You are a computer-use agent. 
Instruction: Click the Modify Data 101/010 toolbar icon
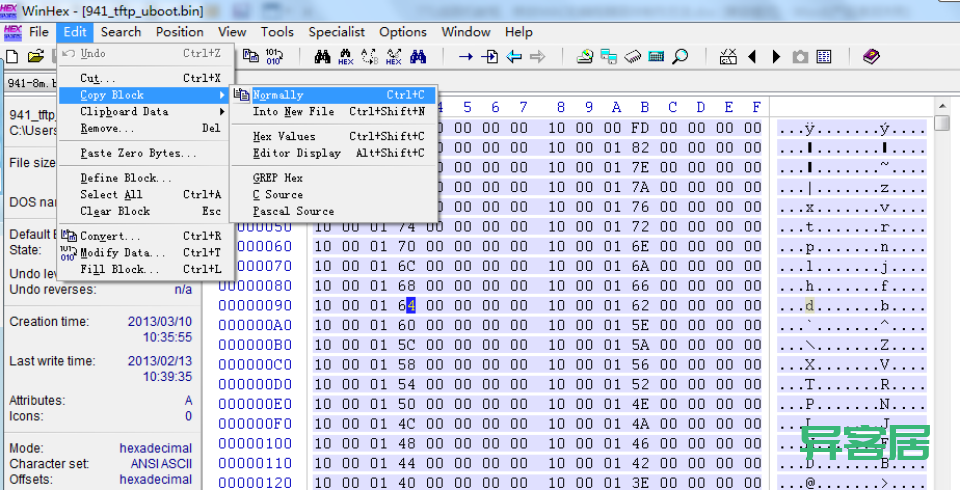click(x=273, y=57)
